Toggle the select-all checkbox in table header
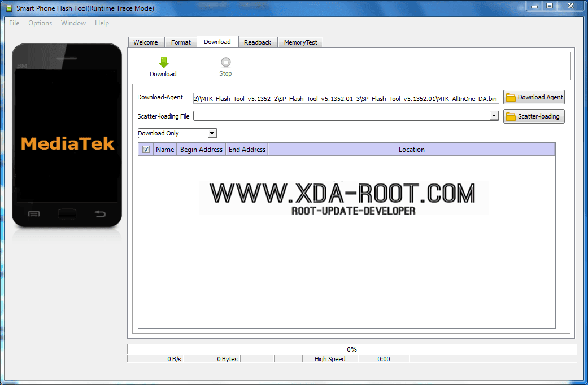 pyautogui.click(x=146, y=150)
